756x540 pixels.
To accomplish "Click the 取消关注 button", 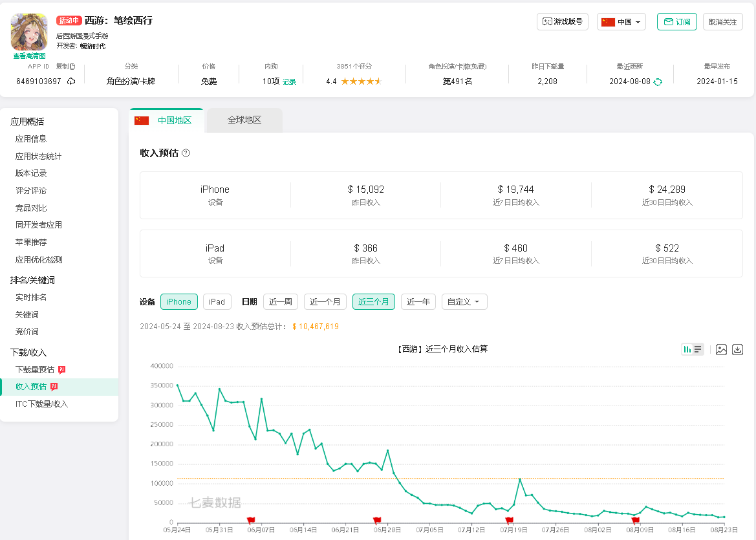I will coord(723,22).
